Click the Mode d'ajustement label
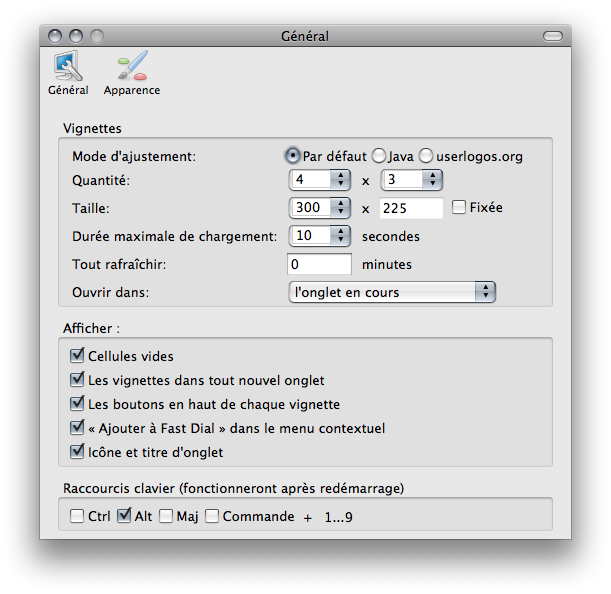Viewport: 611px width, 594px height. pyautogui.click(x=134, y=157)
